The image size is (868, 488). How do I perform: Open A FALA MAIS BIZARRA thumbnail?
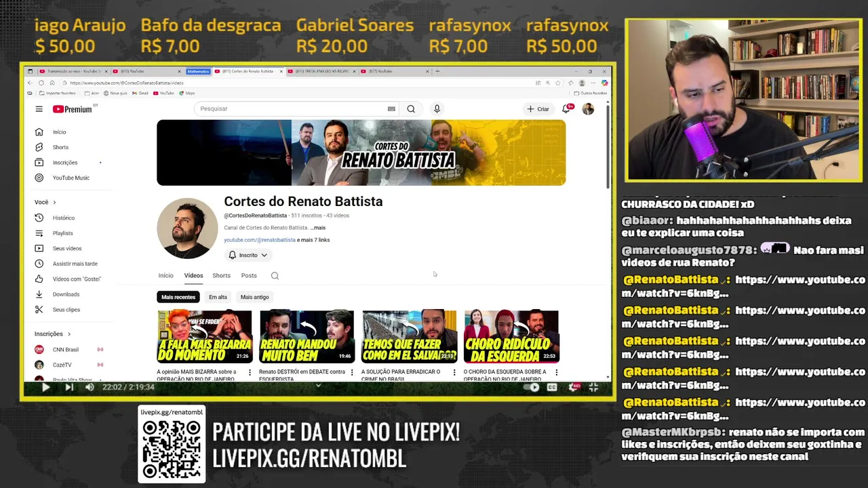204,337
